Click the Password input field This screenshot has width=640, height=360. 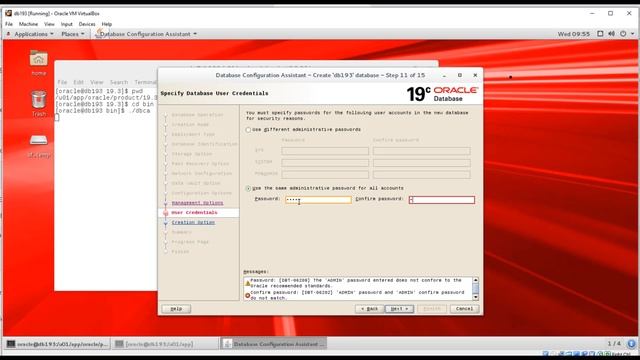(x=318, y=200)
